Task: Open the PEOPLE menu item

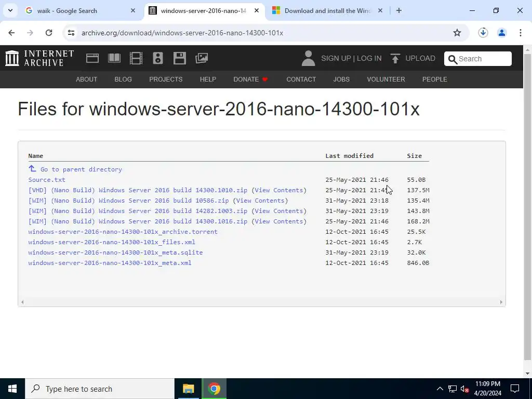Action: [435, 79]
